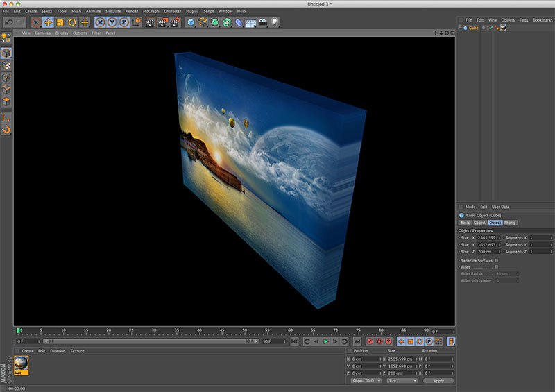Image resolution: width=555 pixels, height=392 pixels.
Task: Enable Fillet checkbox
Action: point(497,267)
